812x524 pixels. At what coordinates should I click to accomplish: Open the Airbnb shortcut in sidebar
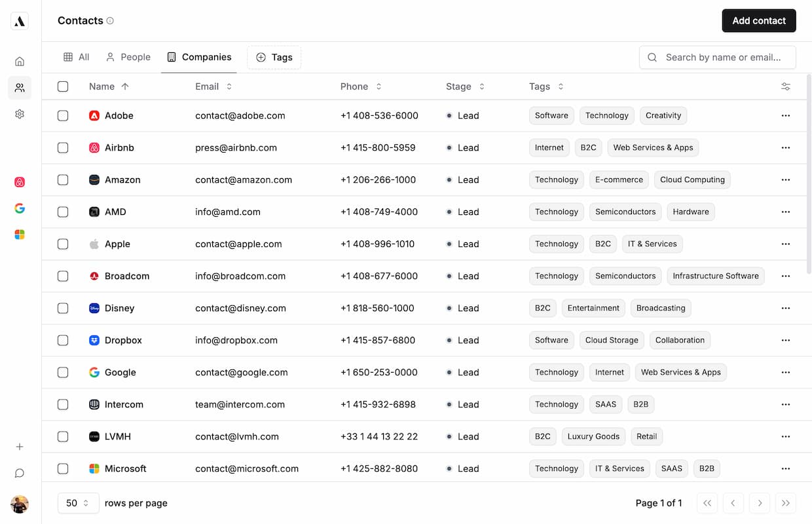tap(20, 182)
